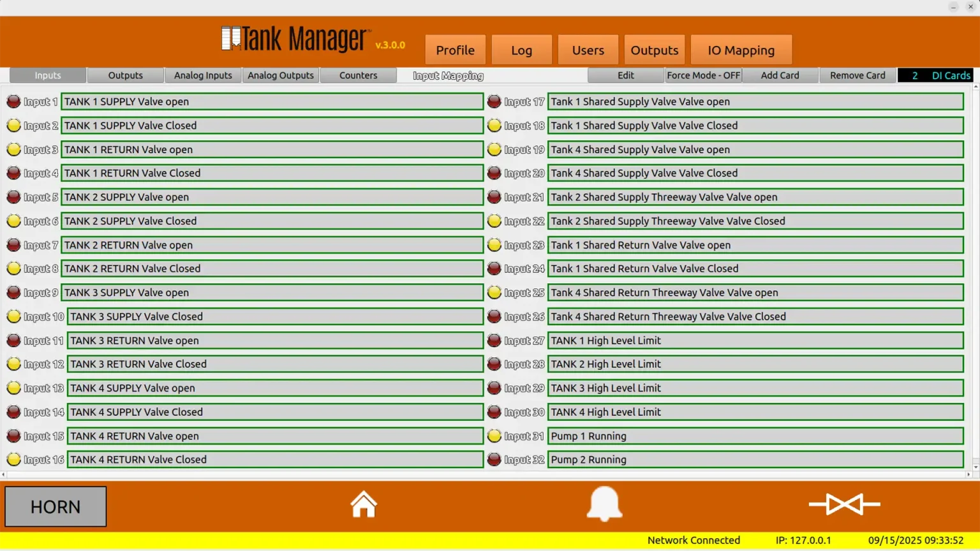Screen dimensions: 980x551
Task: Switch to the Inputs tab
Action: pos(48,75)
